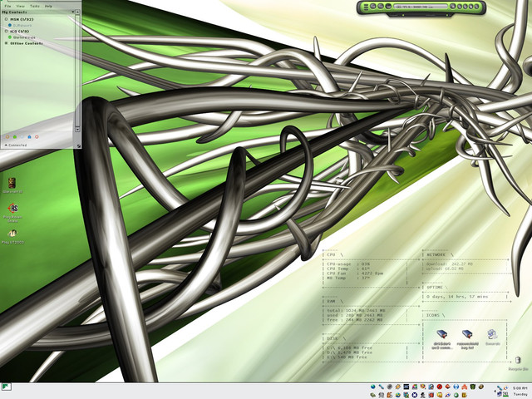The image size is (532, 399).
Task: Launch the dark blue monitor taskbar icon
Action: (406, 387)
